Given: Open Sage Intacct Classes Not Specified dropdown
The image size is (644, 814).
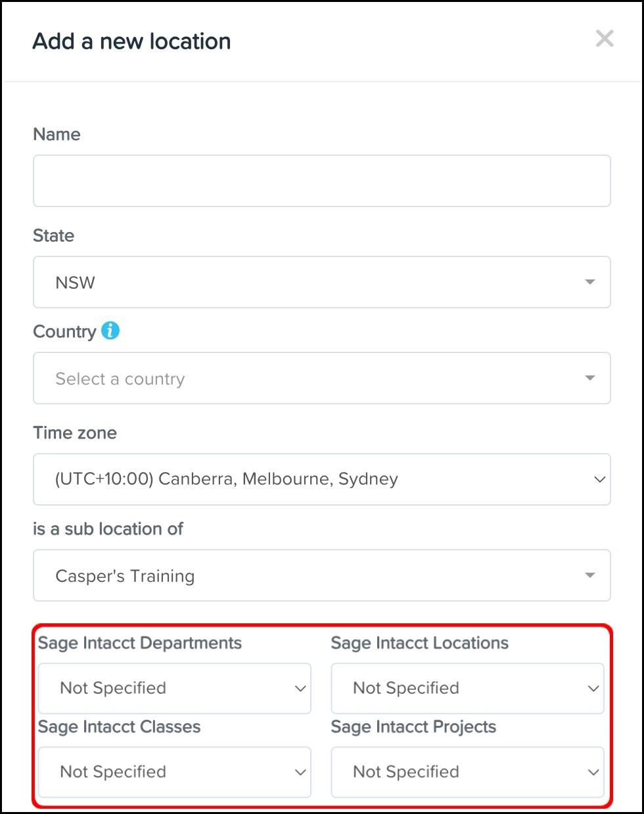Looking at the screenshot, I should click(x=164, y=772).
